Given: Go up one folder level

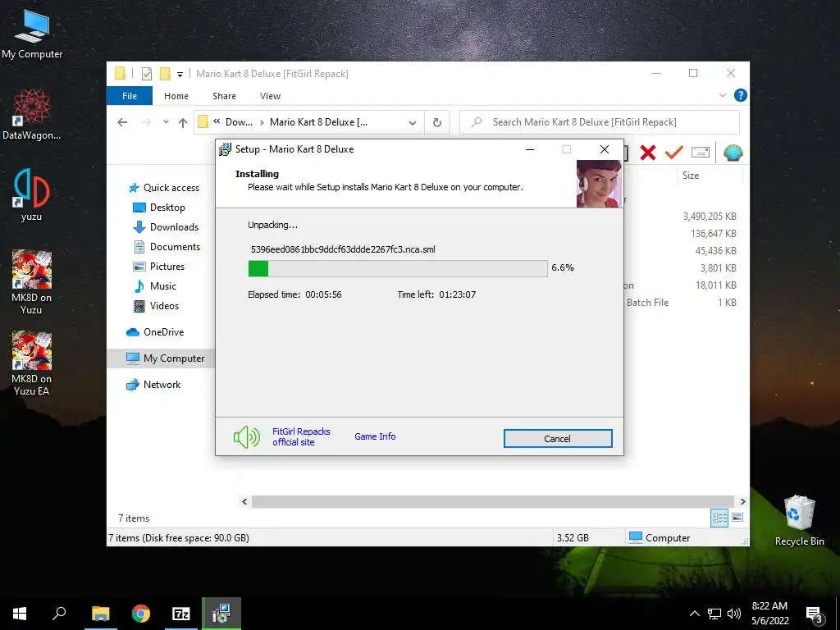Looking at the screenshot, I should click(183, 123).
